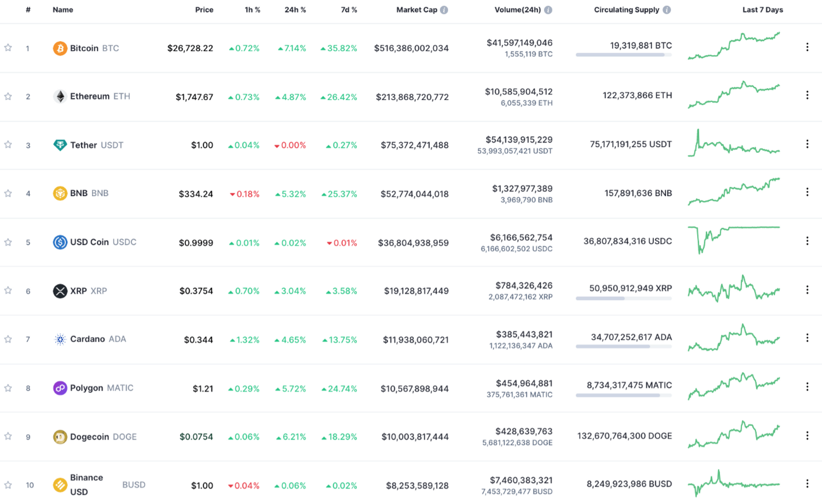Open three-dot menu for USD Coin row
The width and height of the screenshot is (822, 504).
807,241
